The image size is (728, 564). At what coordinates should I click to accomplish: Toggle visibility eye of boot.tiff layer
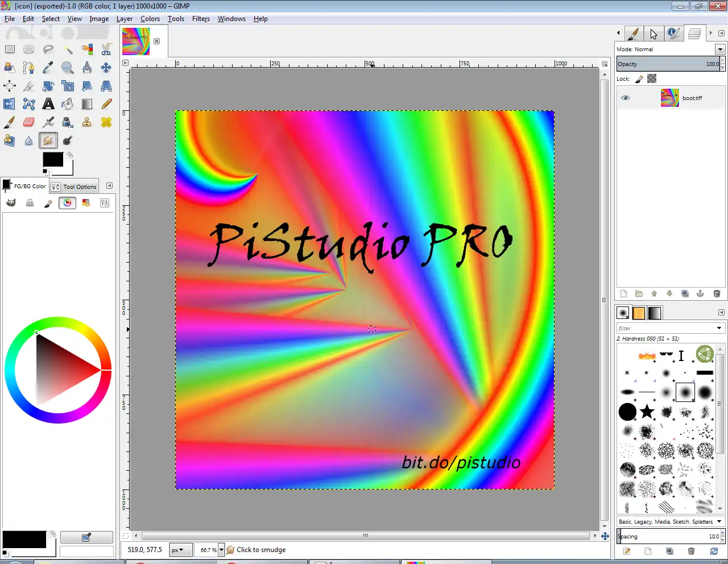(626, 98)
